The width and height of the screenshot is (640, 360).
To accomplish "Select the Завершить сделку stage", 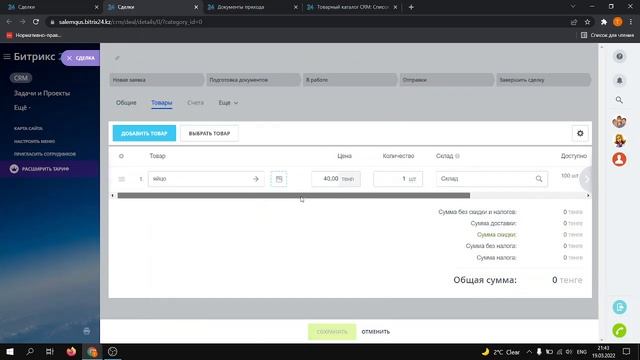I will point(543,80).
